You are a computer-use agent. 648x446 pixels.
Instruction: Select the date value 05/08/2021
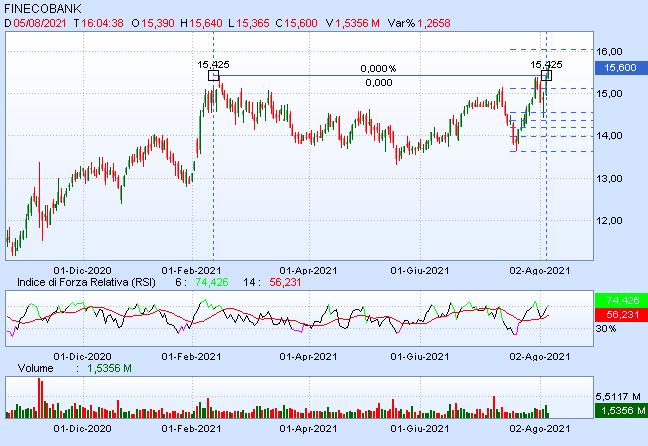pos(40,23)
